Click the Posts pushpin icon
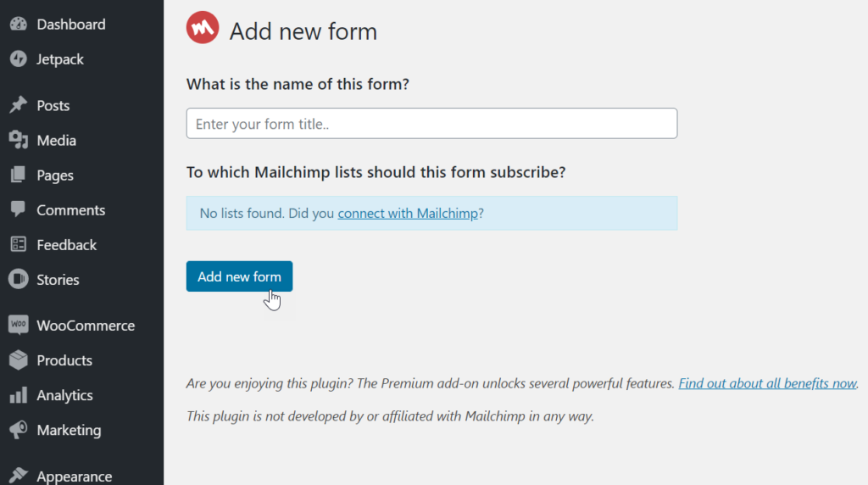The width and height of the screenshot is (868, 485). coord(18,105)
